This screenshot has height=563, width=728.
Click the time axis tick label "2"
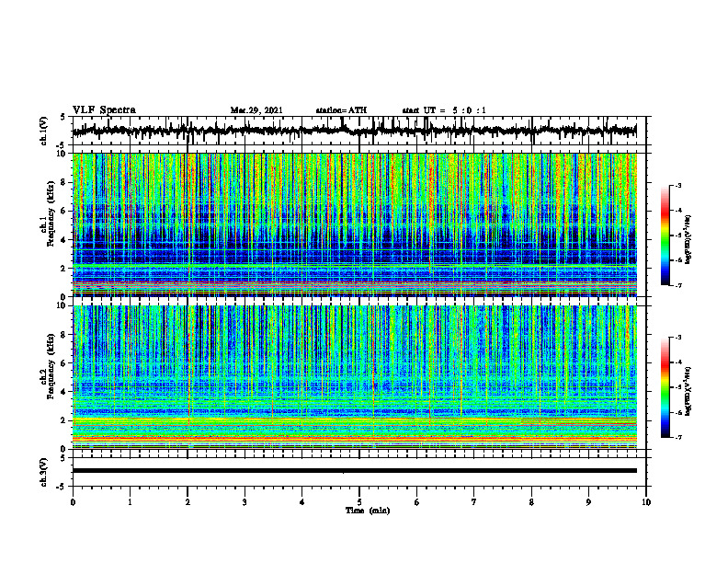coord(188,502)
